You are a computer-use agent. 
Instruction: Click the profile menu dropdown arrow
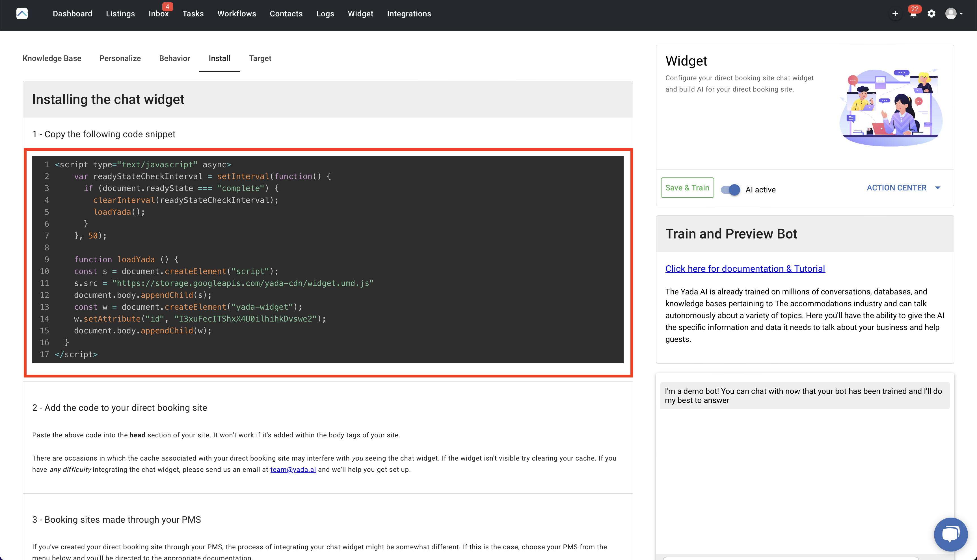[x=962, y=14]
